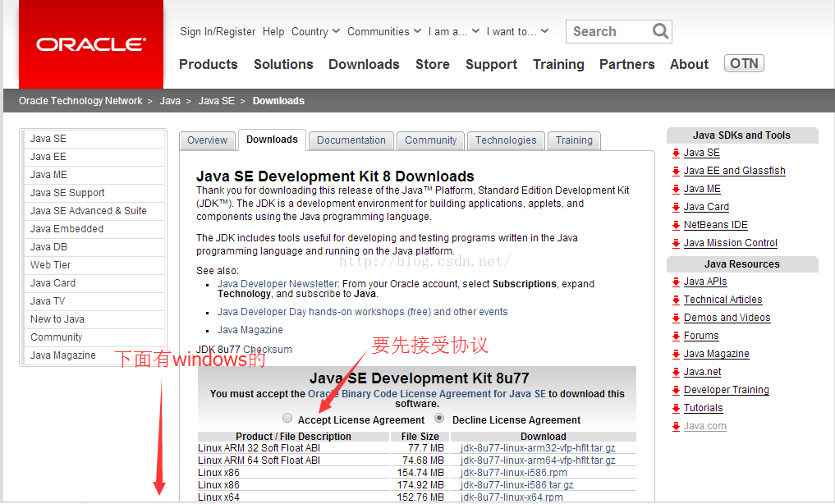835x504 pixels.
Task: Click in the Search input field
Action: (610, 31)
